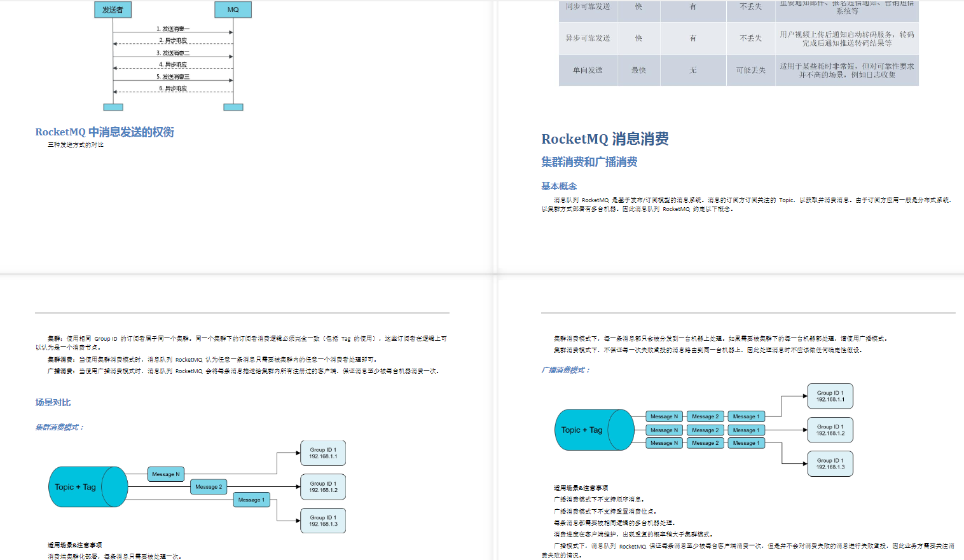964x560 pixels.
Task: Select the '5. 发送消息三' arrow label
Action: (173, 77)
